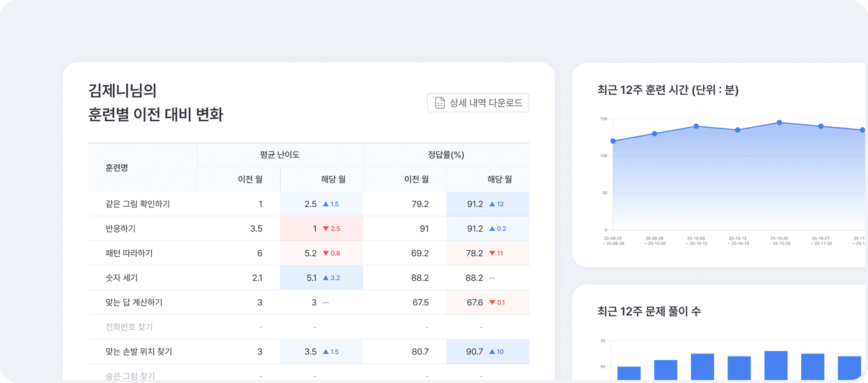Click previous-month accuracy 88.2 in 숫자 세기 row
The width and height of the screenshot is (868, 383).
point(420,278)
